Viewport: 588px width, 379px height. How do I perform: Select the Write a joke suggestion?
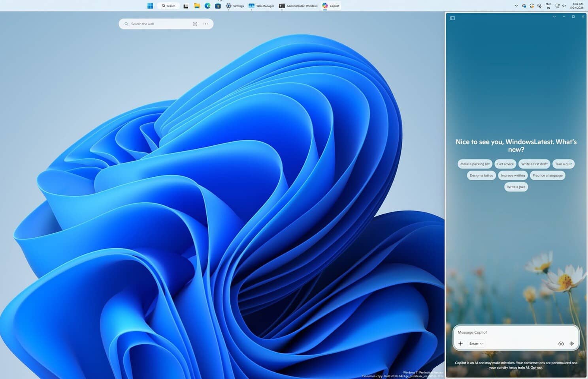pyautogui.click(x=516, y=187)
